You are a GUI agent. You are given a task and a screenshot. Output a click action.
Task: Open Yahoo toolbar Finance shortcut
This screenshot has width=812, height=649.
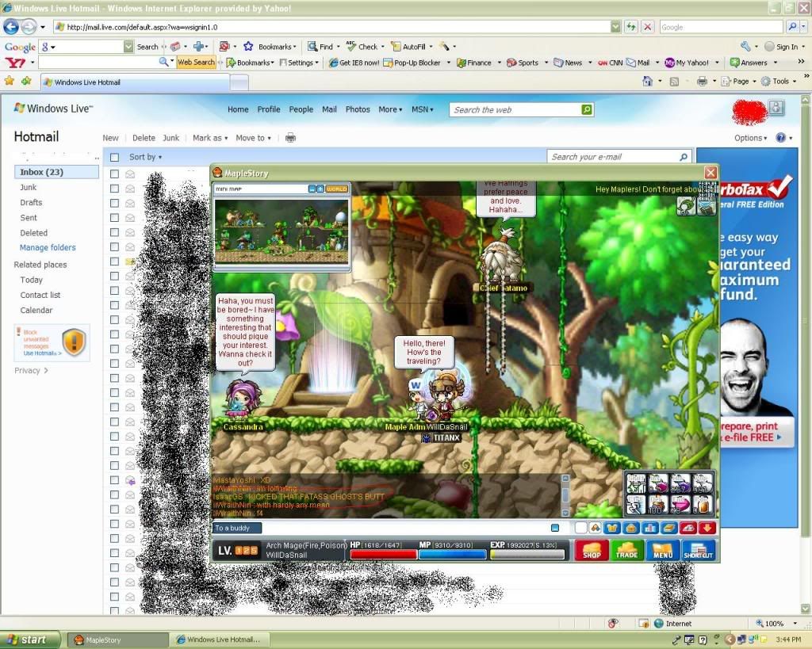tap(474, 63)
